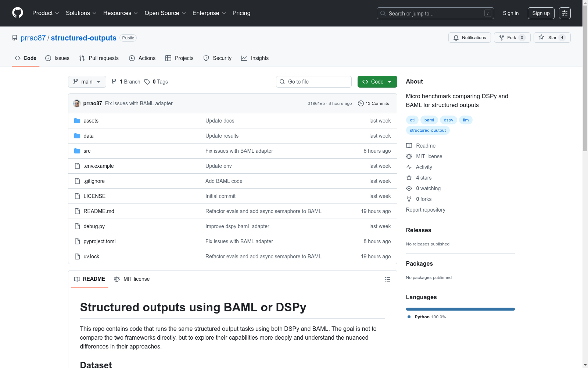
Task: Open the Pricing link
Action: (241, 13)
